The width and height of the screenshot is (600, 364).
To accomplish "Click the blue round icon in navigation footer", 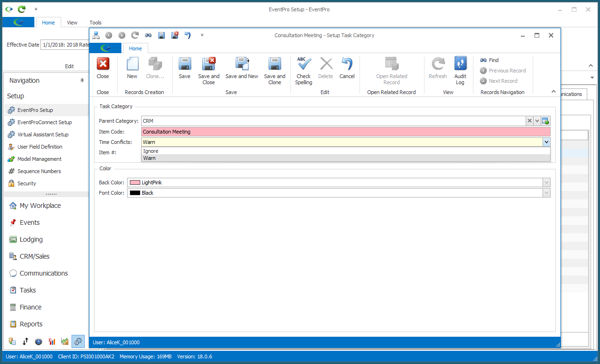I will 39,341.
